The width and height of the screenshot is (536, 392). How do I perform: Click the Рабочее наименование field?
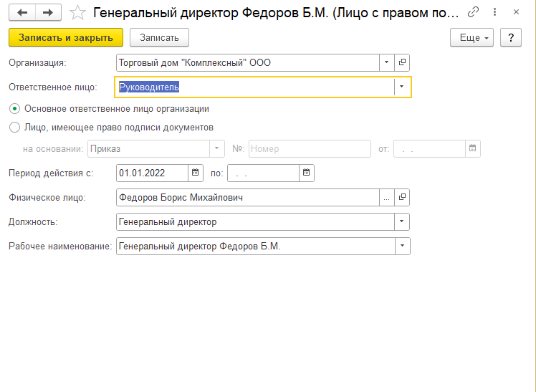point(256,246)
